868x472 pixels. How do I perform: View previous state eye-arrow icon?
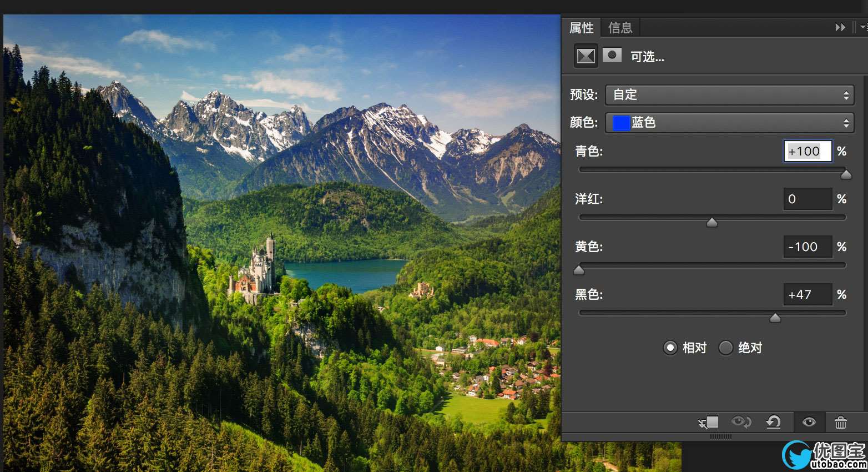pyautogui.click(x=741, y=422)
